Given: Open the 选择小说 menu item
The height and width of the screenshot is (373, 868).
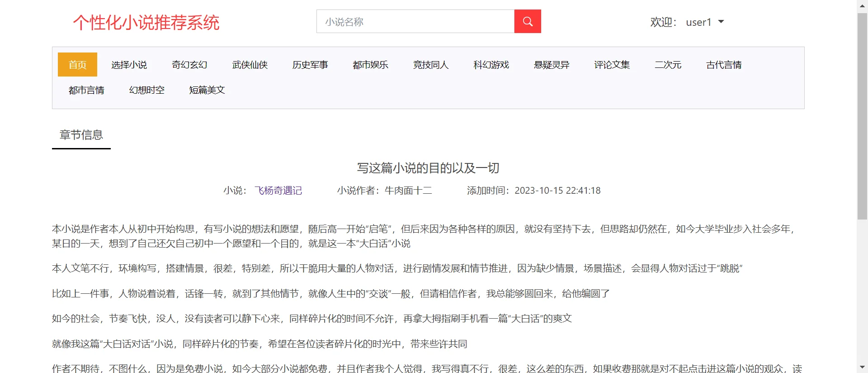Looking at the screenshot, I should click(129, 65).
